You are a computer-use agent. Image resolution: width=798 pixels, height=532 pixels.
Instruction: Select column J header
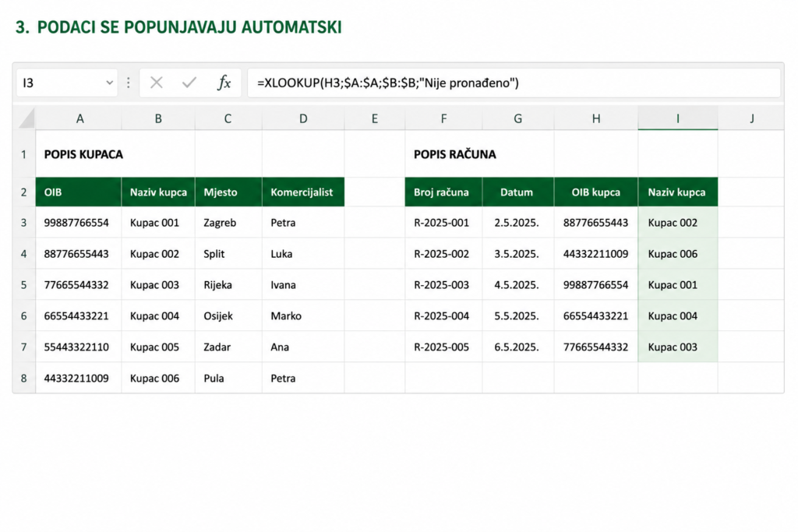click(x=751, y=118)
